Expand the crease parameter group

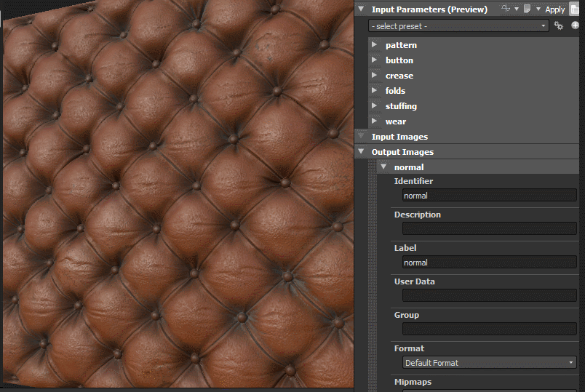(x=374, y=75)
